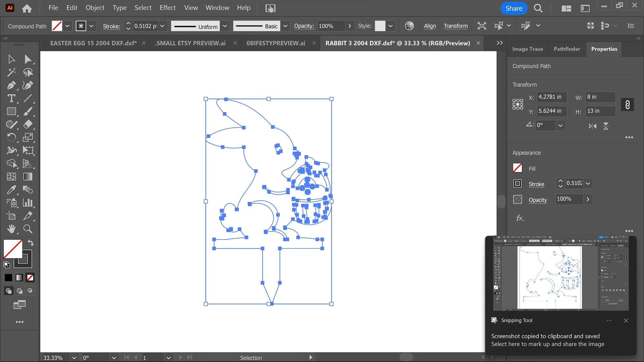Toggle constrain width and height proportions

627,105
